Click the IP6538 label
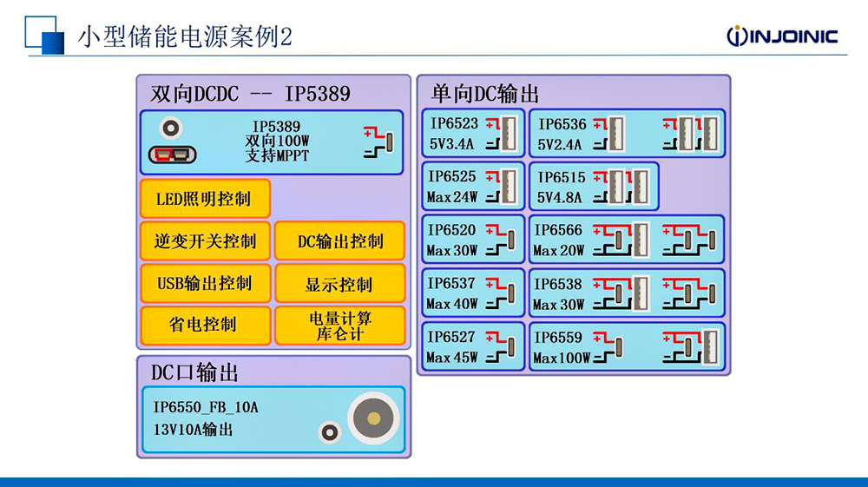Image resolution: width=868 pixels, height=487 pixels. coord(558,284)
